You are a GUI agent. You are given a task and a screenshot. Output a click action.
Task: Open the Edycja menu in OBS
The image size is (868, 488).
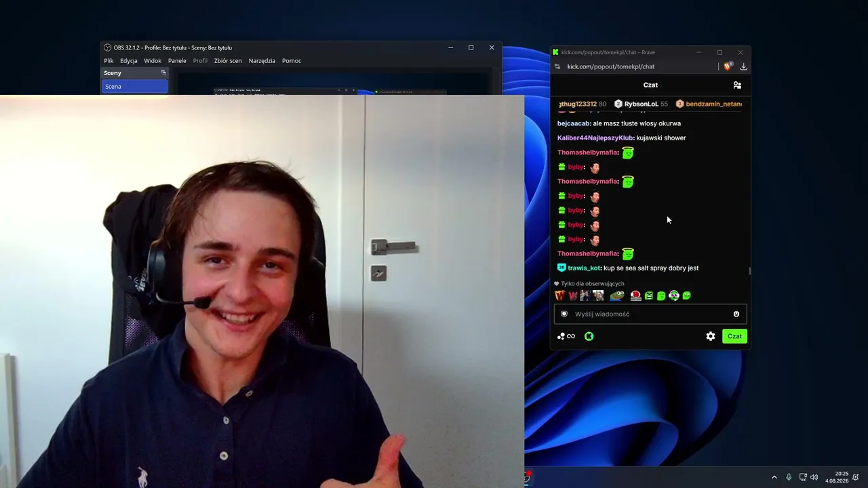129,61
